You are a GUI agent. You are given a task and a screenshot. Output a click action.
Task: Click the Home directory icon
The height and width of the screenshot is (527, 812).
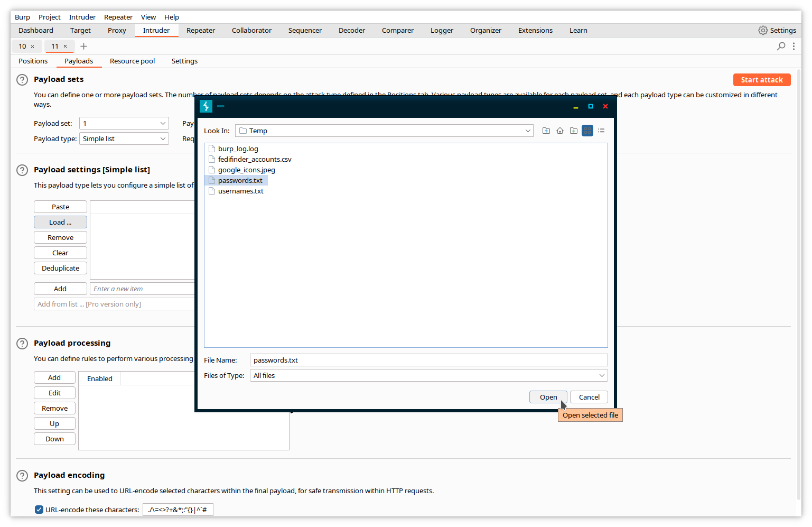pyautogui.click(x=560, y=131)
